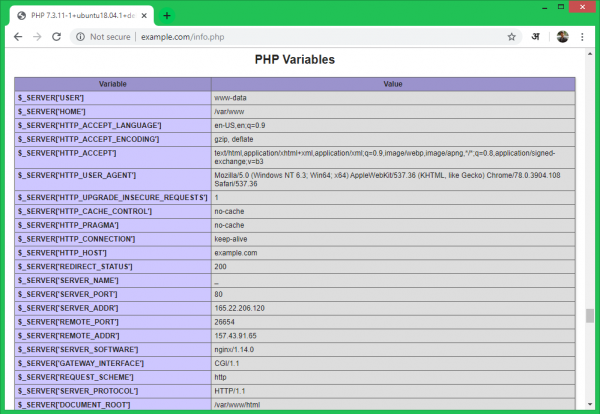Click the Hindi letter extension icon
Viewport: 600px width, 414px height.
[536, 36]
